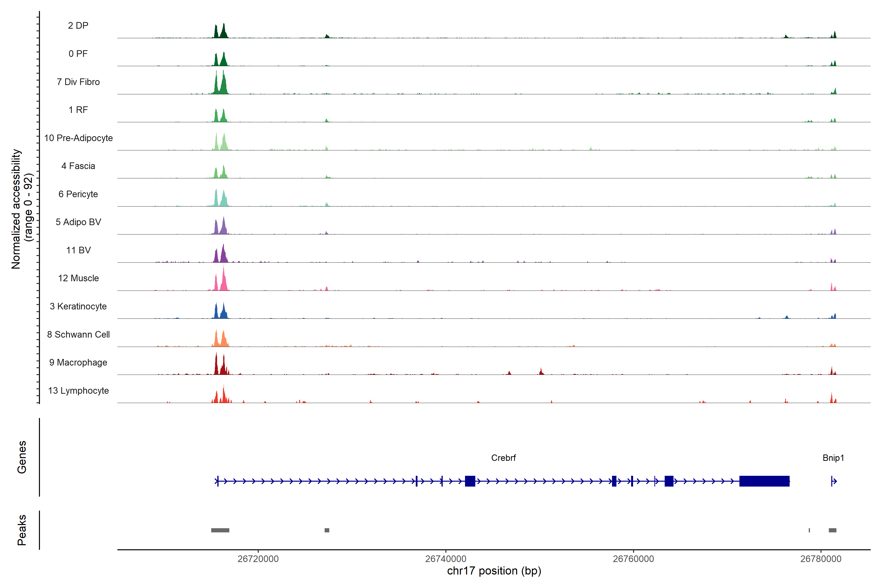
Task: Click the chr17 position axis title
Action: (494, 571)
